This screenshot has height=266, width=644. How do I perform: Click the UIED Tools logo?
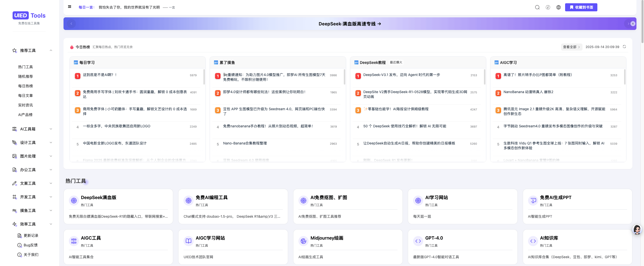[x=29, y=15]
